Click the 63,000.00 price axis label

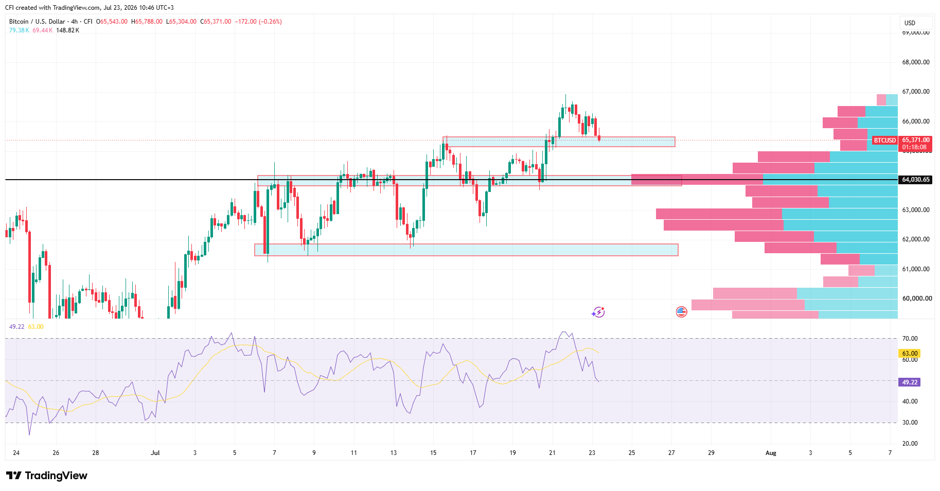pyautogui.click(x=916, y=210)
